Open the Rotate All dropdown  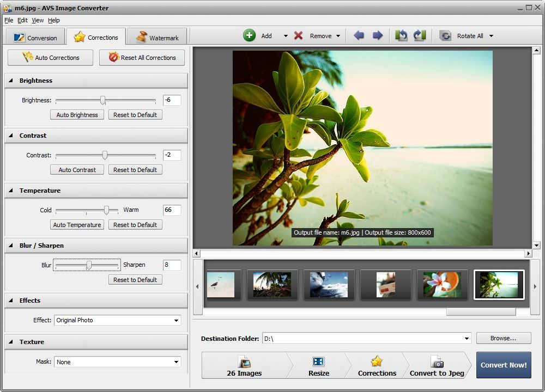[x=492, y=35]
